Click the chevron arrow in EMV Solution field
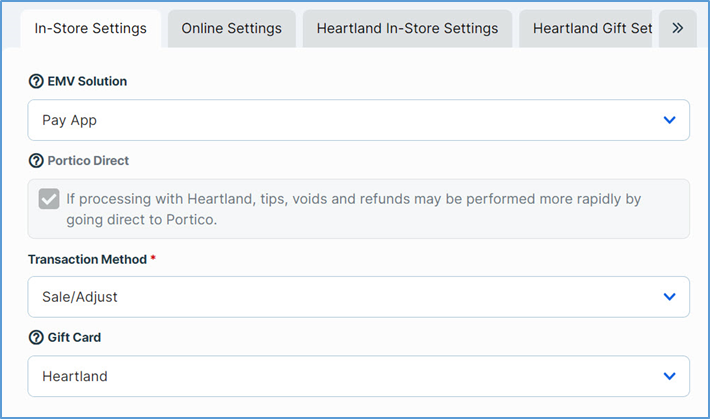 pyautogui.click(x=669, y=120)
